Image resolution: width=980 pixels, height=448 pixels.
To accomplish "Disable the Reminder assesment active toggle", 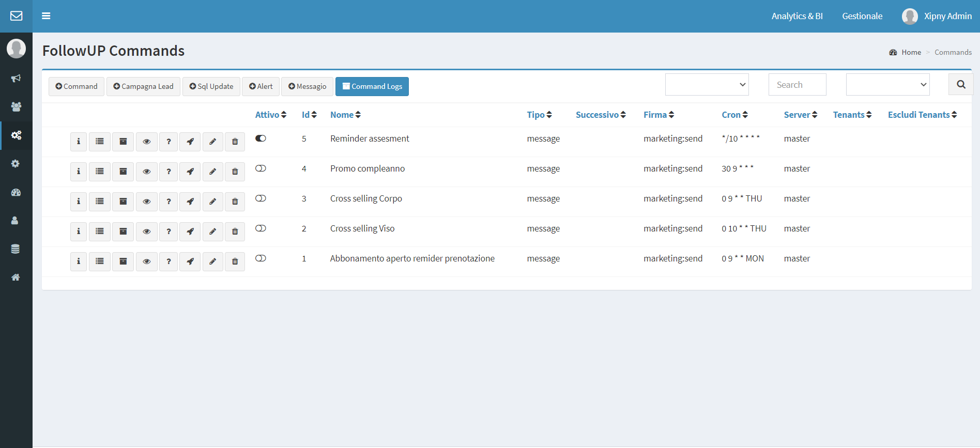I will point(261,138).
